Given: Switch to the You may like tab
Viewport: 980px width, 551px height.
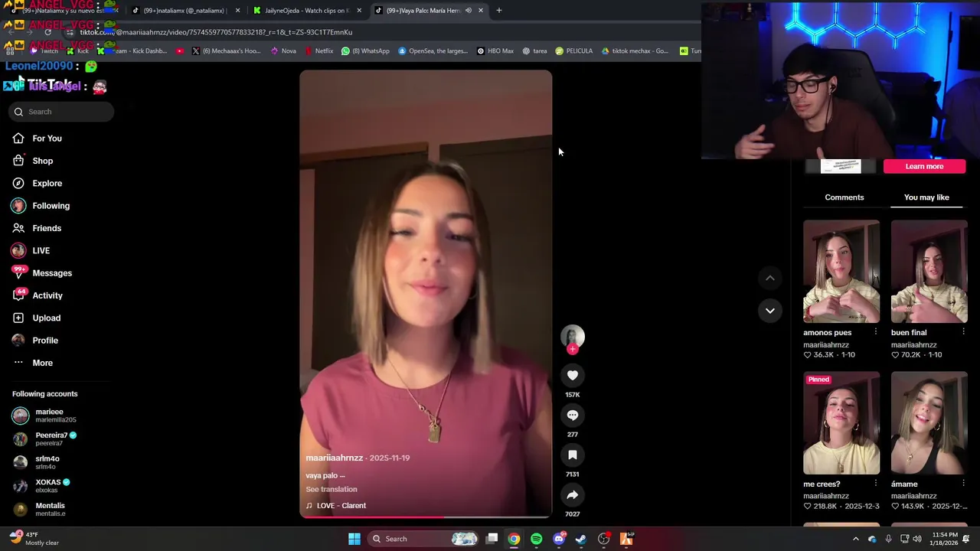Looking at the screenshot, I should point(926,197).
